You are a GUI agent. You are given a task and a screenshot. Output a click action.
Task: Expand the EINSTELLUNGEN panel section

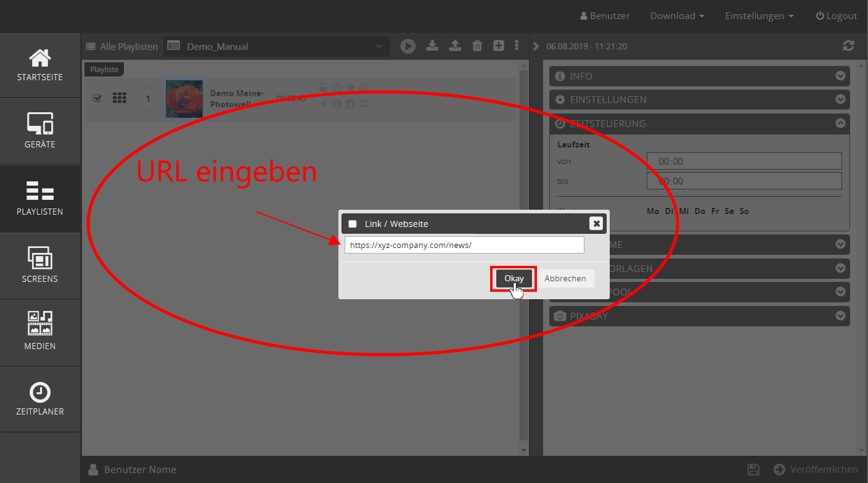pos(699,99)
